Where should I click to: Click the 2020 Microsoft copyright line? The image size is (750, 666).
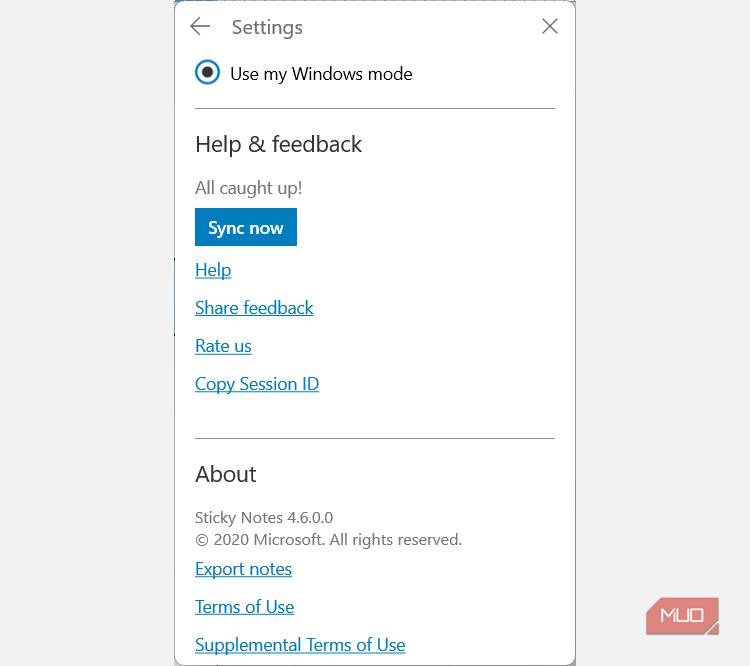328,540
